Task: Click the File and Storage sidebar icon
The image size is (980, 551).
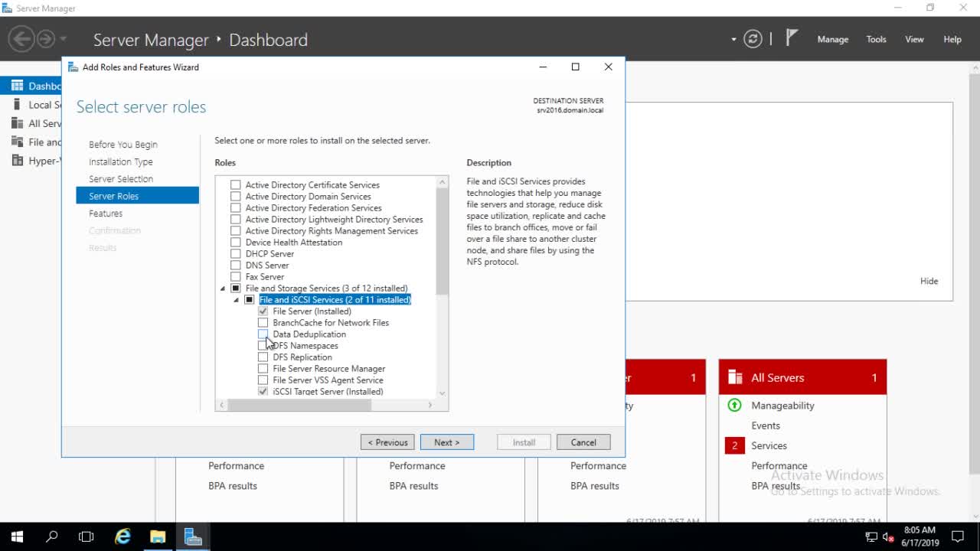Action: 17,142
